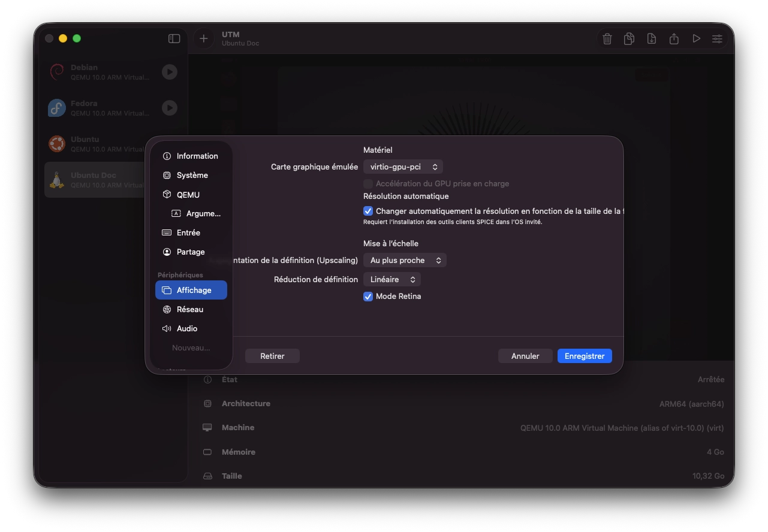Screen dimensions: 768x532
Task: Click the greyed-out GPU acceleration checkbox
Action: 368,184
